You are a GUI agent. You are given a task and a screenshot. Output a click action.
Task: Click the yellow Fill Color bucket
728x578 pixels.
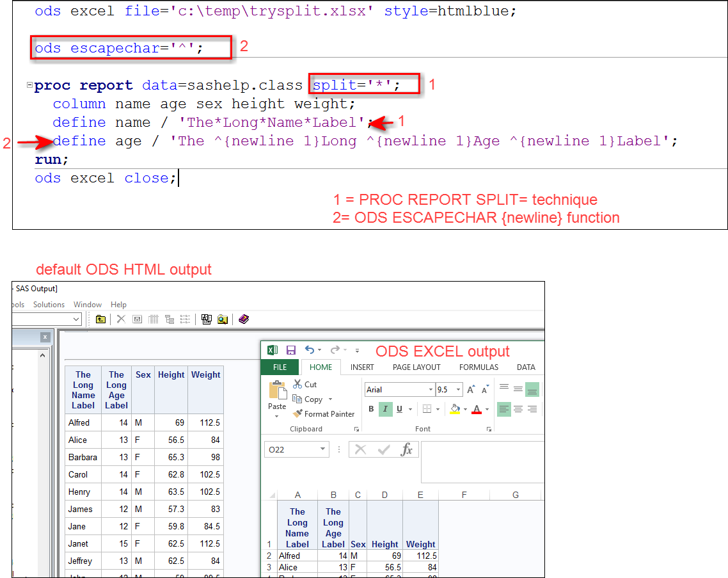tap(455, 409)
